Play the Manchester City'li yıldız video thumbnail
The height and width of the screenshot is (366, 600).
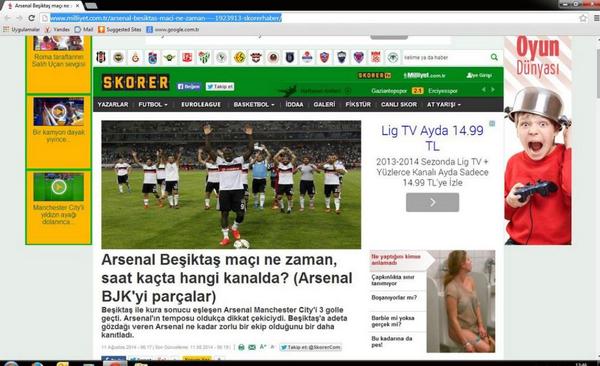tap(59, 187)
